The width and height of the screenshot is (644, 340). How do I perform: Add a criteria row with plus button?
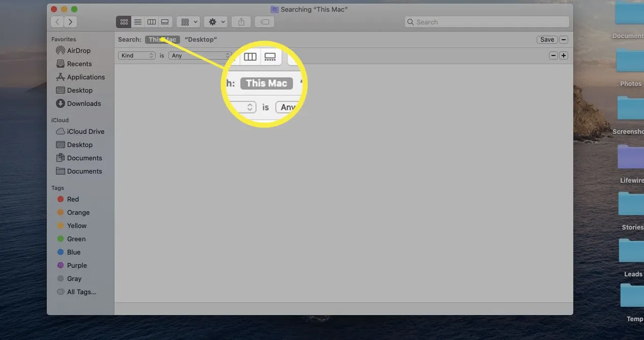(564, 55)
